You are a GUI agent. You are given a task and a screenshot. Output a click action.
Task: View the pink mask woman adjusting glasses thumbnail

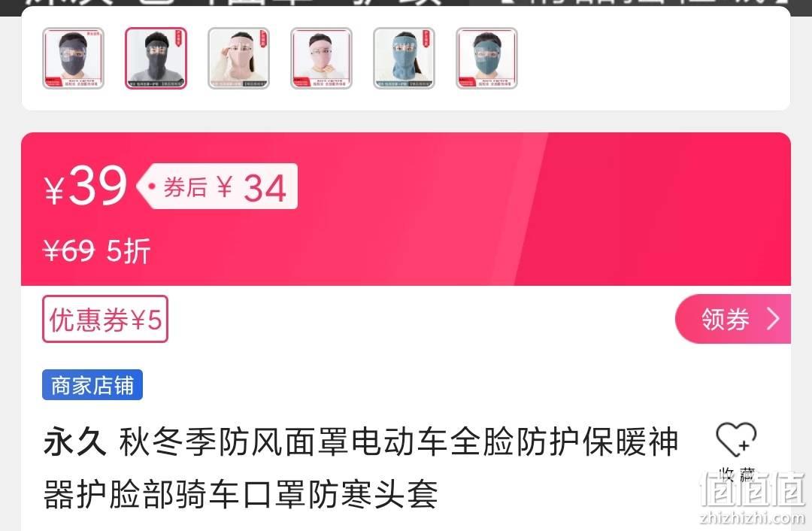[239, 59]
